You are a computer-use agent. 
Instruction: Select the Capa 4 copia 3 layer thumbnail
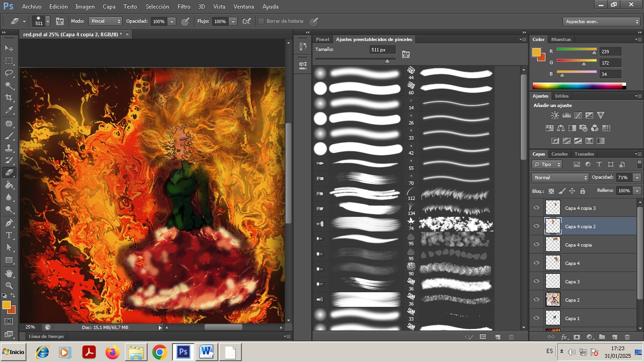553,208
